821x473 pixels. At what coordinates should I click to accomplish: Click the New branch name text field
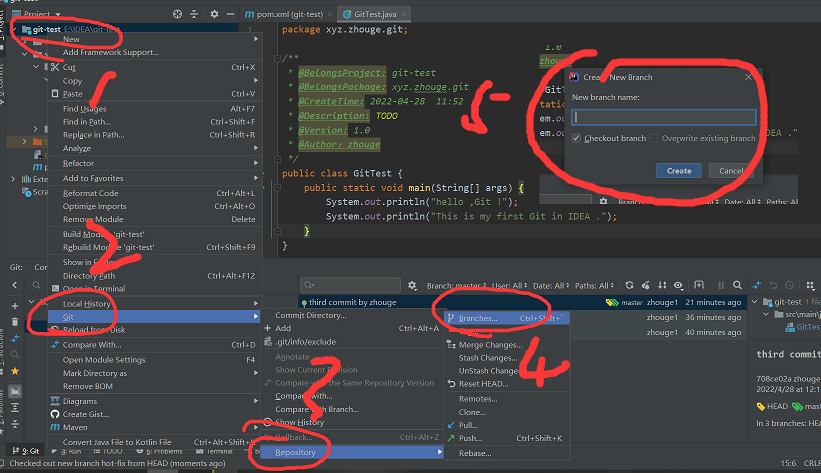coord(663,117)
